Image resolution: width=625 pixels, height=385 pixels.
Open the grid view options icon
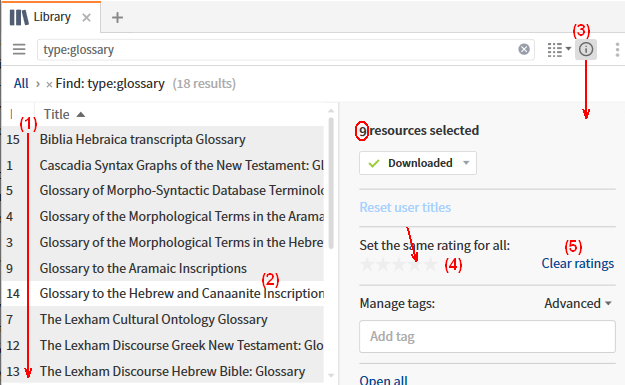click(x=559, y=50)
